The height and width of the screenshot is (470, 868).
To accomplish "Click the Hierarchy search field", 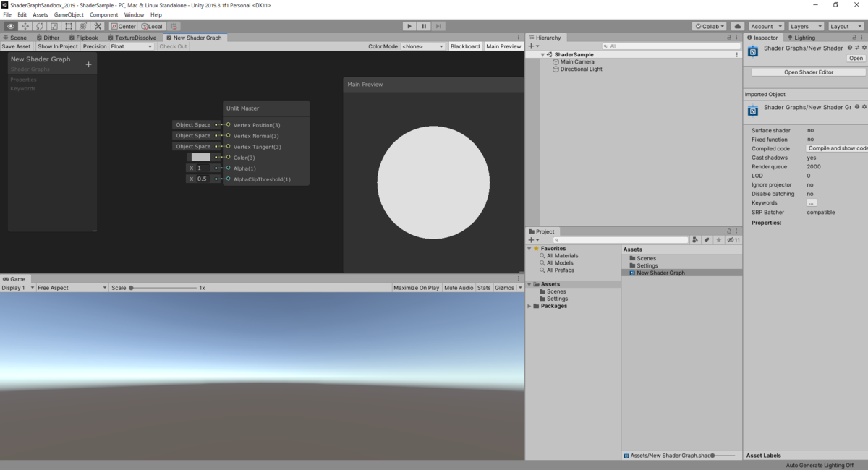I will tap(671, 46).
